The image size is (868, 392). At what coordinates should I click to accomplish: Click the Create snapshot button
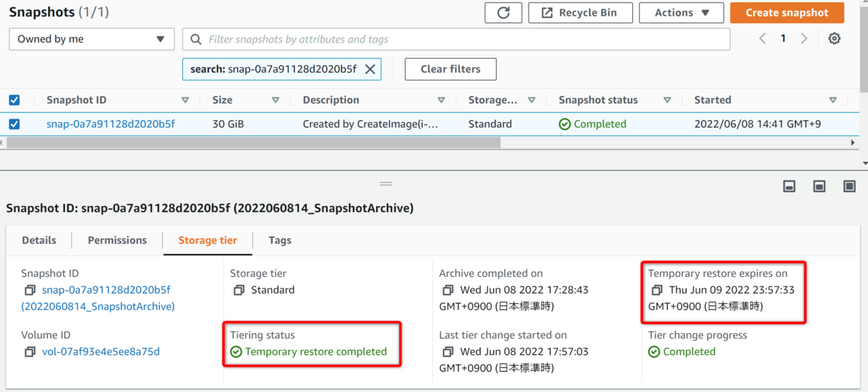coord(787,12)
